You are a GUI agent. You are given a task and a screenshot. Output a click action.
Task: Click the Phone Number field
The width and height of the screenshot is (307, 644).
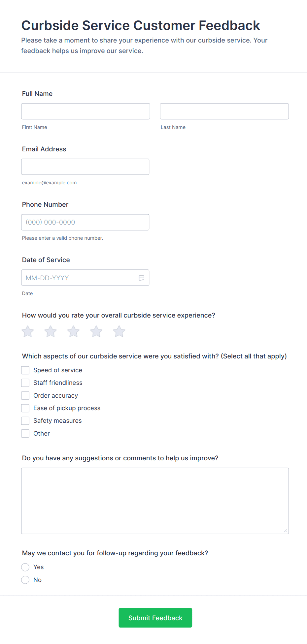point(85,222)
